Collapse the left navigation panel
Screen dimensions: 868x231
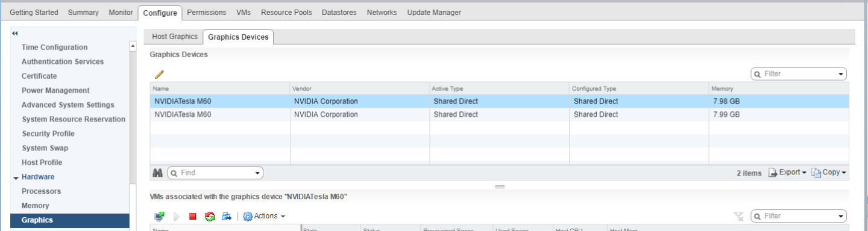pos(15,34)
